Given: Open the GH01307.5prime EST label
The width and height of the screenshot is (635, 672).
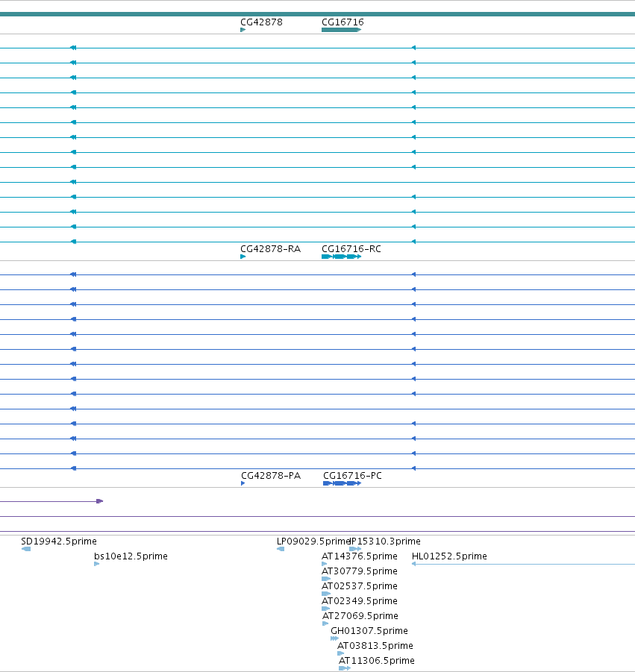Looking at the screenshot, I should pos(369,631).
